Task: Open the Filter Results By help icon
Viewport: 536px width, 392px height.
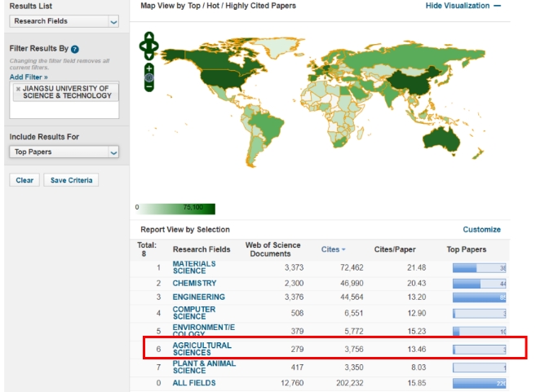Action: tap(75, 50)
